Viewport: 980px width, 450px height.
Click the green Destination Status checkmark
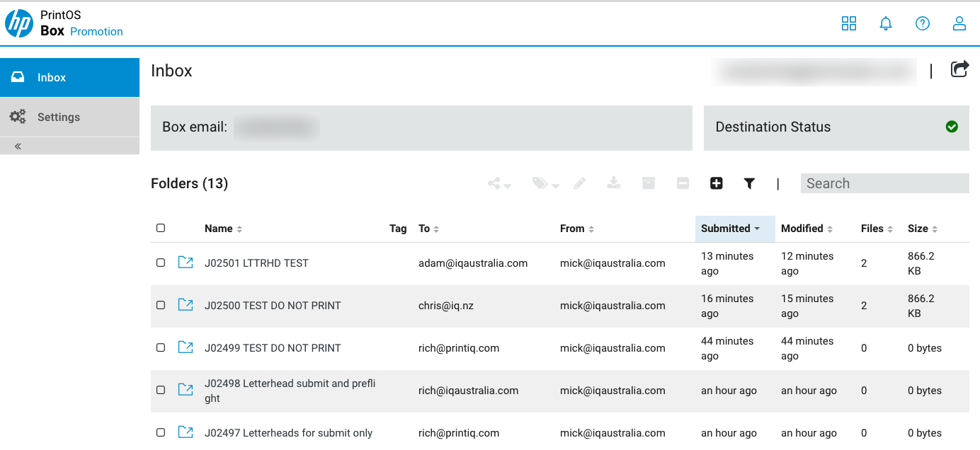click(952, 127)
